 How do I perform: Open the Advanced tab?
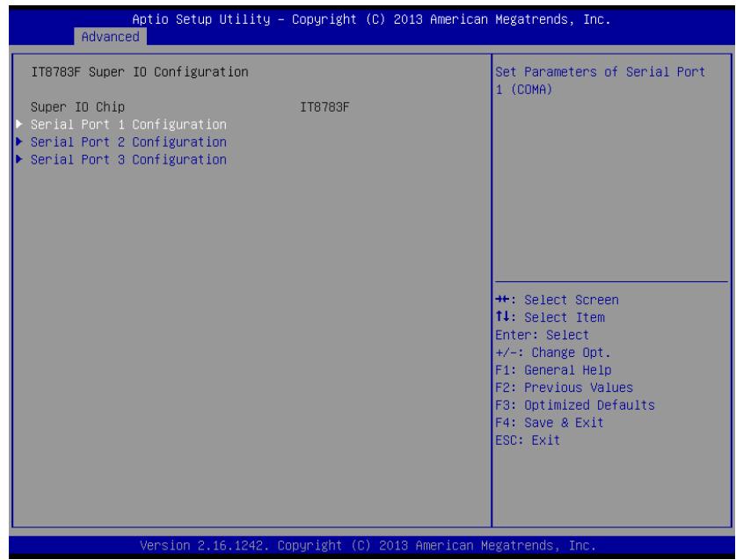point(110,37)
